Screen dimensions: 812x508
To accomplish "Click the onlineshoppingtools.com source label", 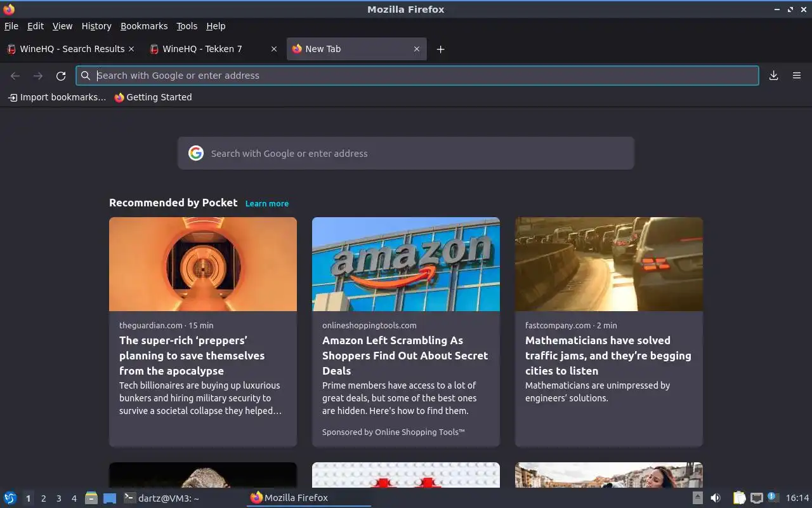I will pyautogui.click(x=369, y=325).
